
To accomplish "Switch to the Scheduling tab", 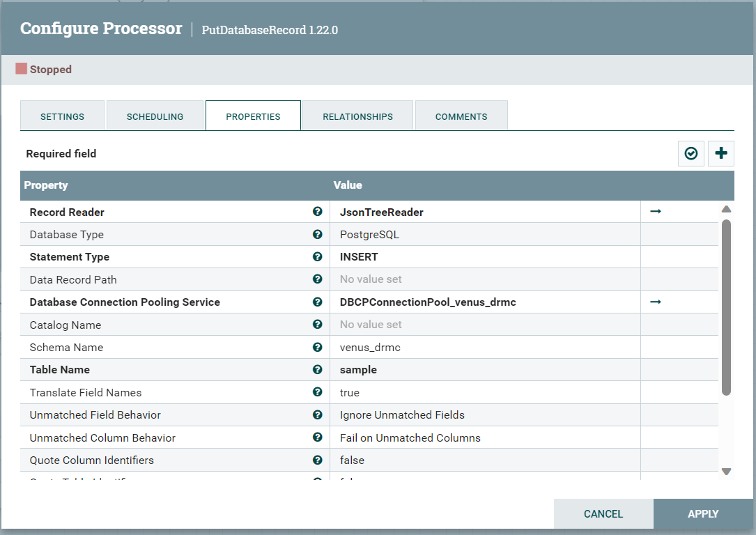I will [x=155, y=116].
